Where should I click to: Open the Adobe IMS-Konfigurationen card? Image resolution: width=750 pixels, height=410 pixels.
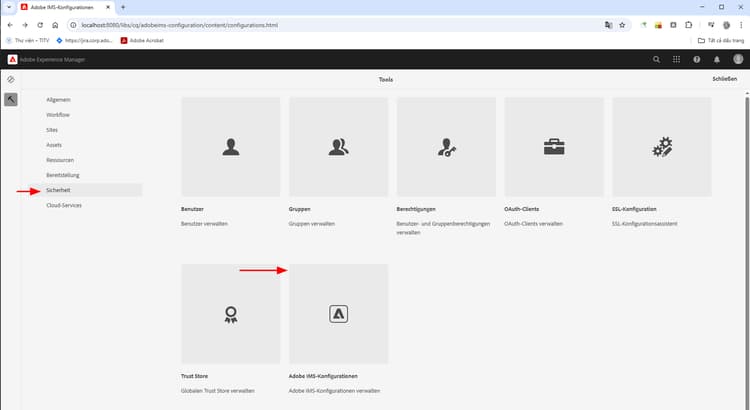[338, 314]
